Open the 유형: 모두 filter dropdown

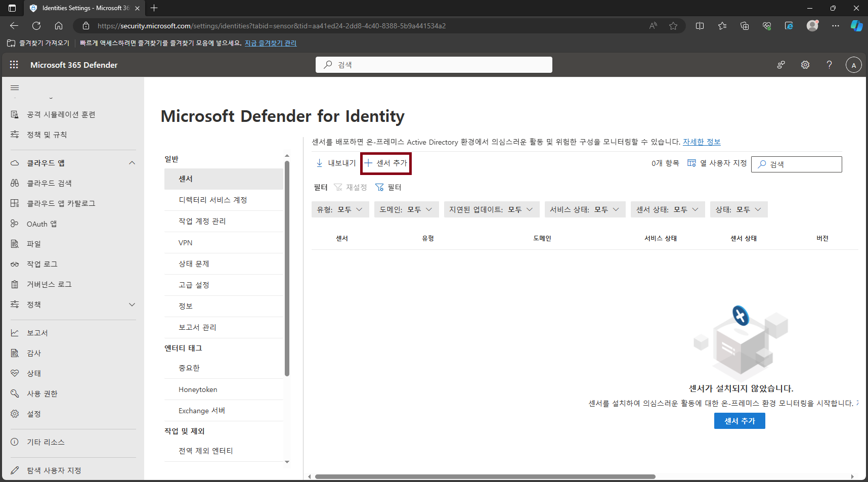[340, 209]
